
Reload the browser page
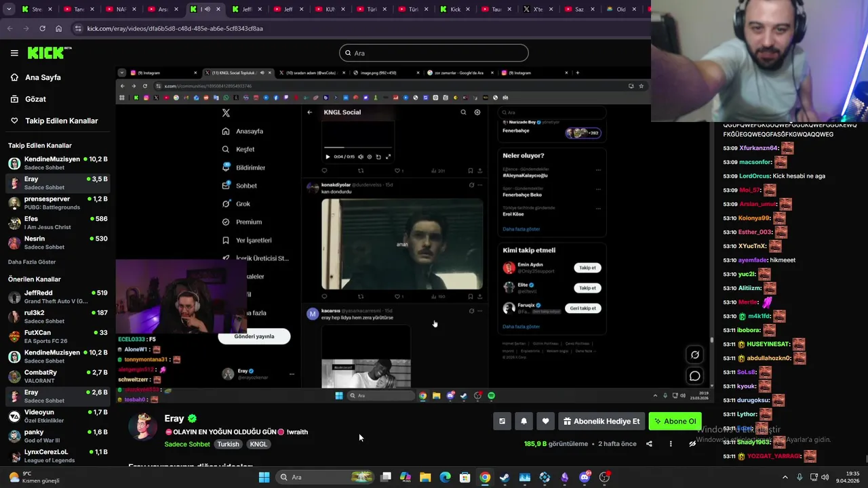42,28
